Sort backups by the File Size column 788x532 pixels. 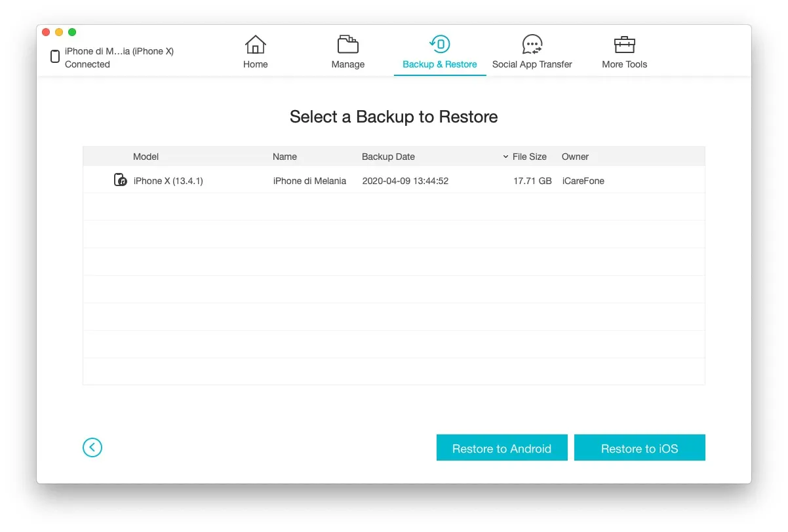click(x=530, y=157)
